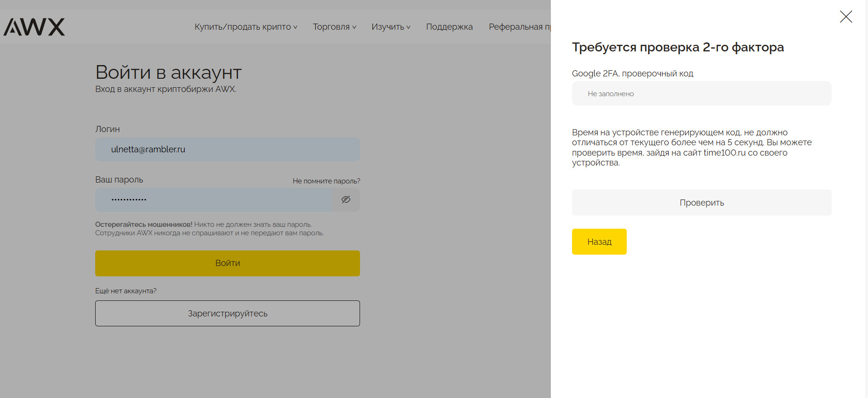This screenshot has width=868, height=398.
Task: Click the Требуется проверка 2-го фактора heading
Action: pos(678,47)
